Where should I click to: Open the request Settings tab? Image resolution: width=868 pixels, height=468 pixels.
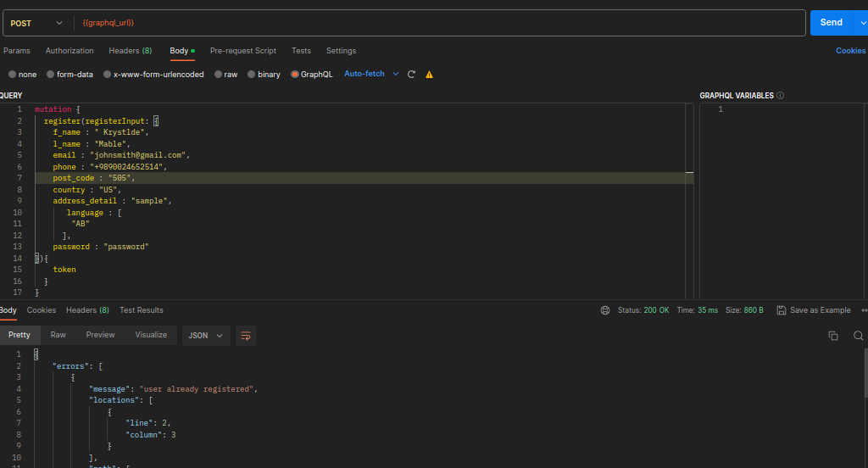click(341, 50)
